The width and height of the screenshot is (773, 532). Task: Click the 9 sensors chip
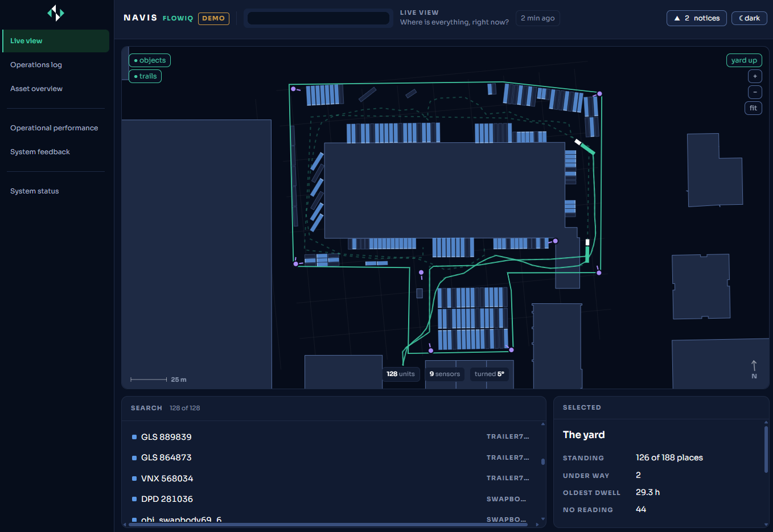point(445,374)
